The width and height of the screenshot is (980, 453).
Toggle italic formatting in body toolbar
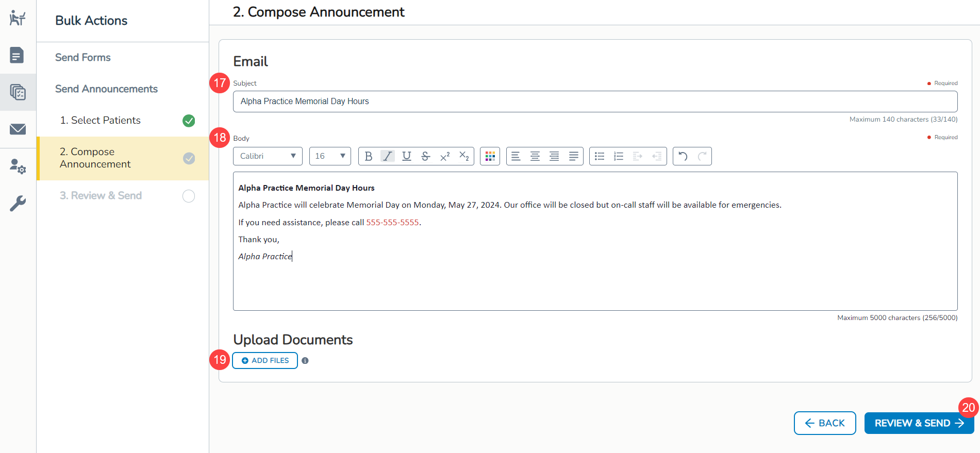coord(387,156)
